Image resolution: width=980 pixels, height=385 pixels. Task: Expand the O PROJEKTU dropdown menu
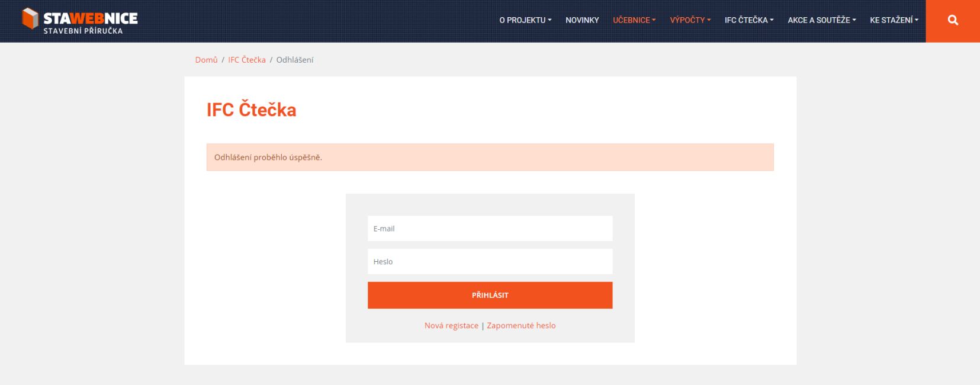point(525,20)
